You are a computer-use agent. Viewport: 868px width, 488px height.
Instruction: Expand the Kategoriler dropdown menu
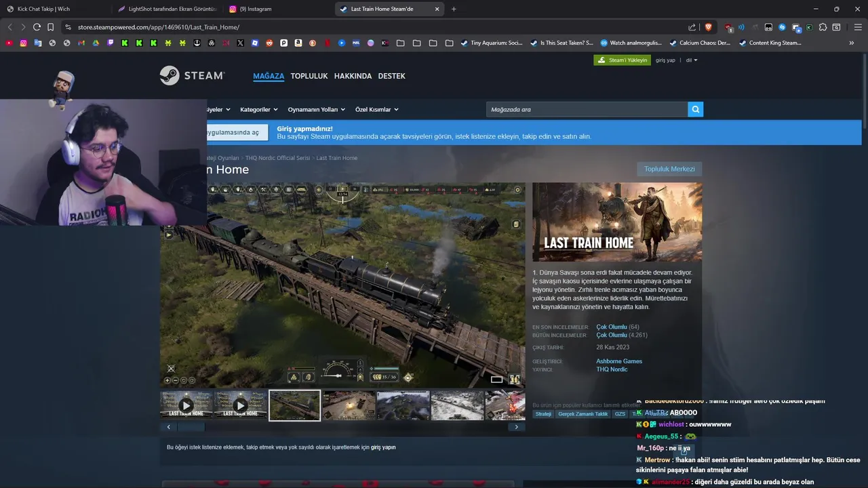tap(258, 109)
